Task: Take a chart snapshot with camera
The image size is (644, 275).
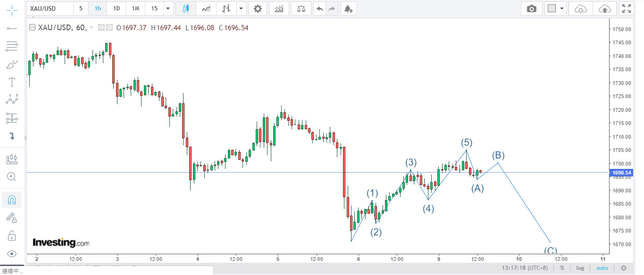Action: 532,8
